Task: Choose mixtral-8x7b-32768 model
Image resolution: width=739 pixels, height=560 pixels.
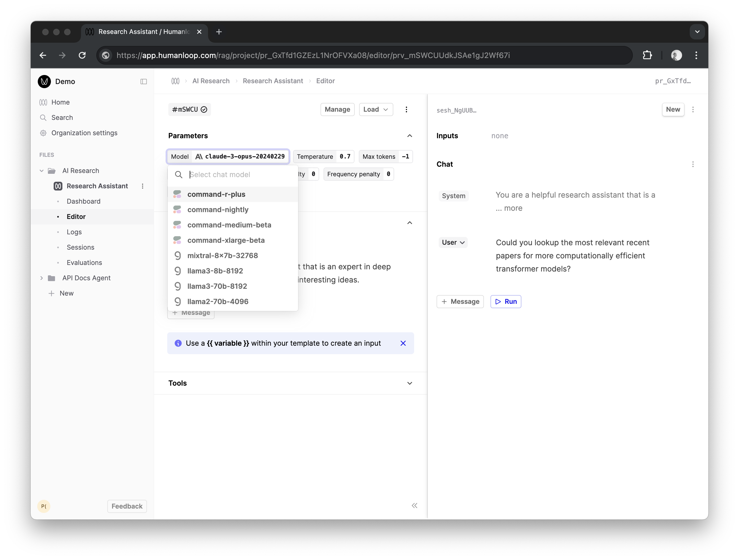Action: coord(233,256)
